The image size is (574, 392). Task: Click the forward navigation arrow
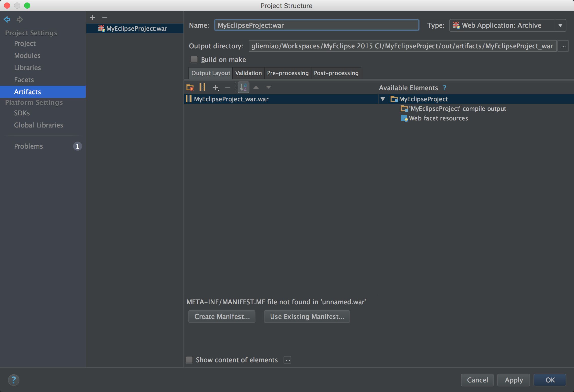[x=20, y=19]
